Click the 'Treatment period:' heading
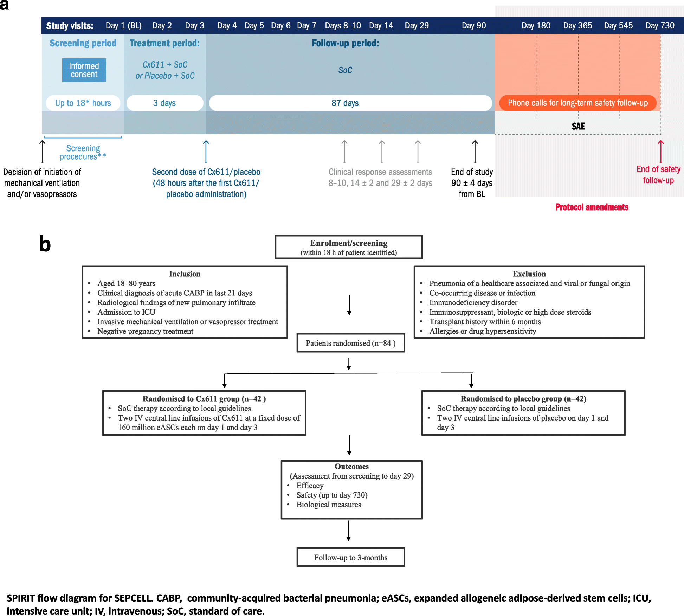The image size is (684, 616). pos(164,43)
